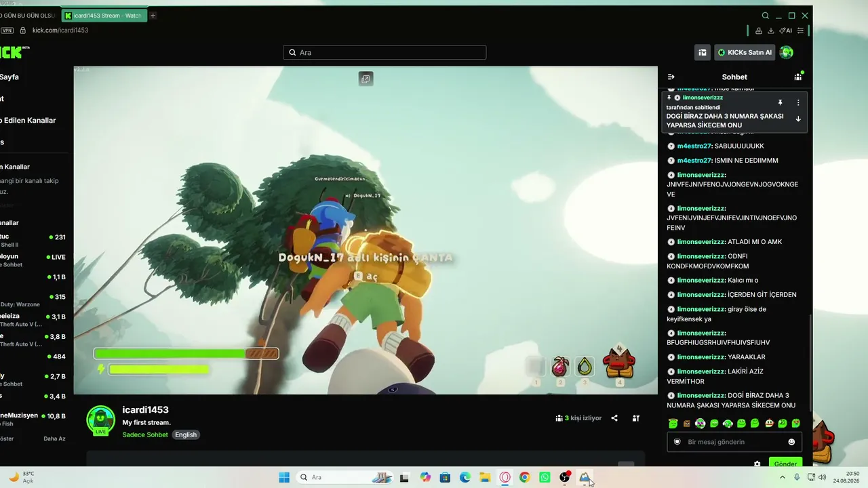Open the browser AI assistant button
The height and width of the screenshot is (488, 868).
(785, 30)
